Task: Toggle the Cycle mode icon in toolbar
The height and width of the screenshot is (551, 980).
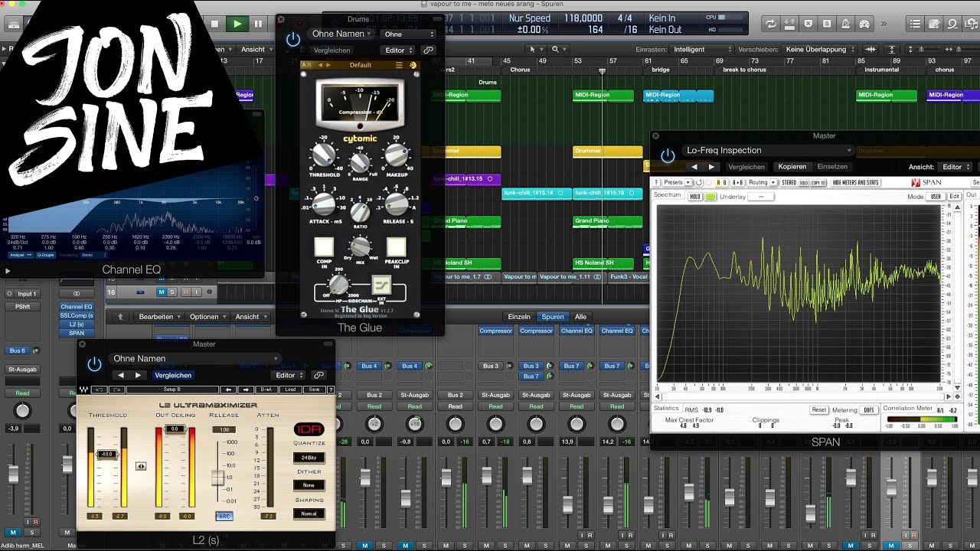Action: (771, 24)
